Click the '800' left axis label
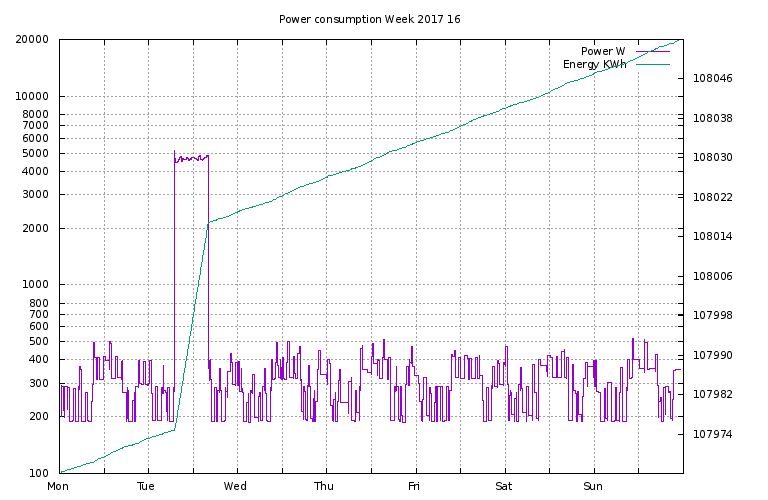The width and height of the screenshot is (768, 500). point(39,303)
